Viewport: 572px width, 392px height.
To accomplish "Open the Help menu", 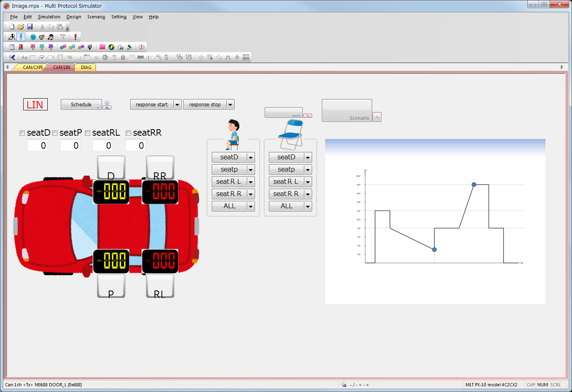I will [x=153, y=17].
